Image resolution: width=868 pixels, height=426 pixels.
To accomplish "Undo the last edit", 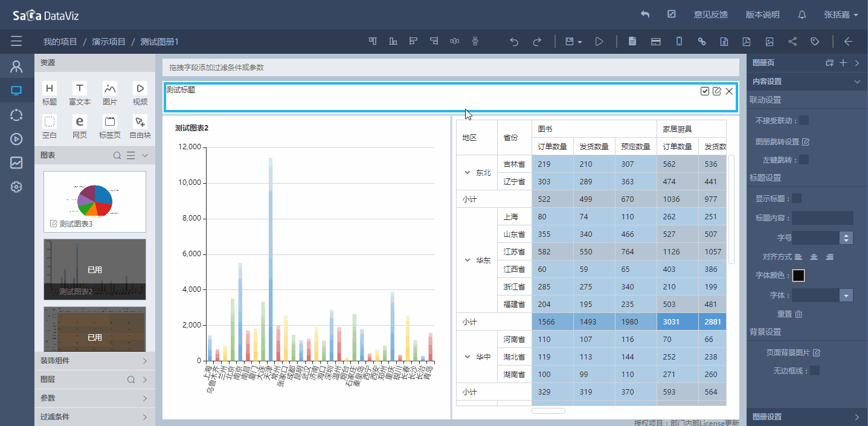I will click(514, 42).
